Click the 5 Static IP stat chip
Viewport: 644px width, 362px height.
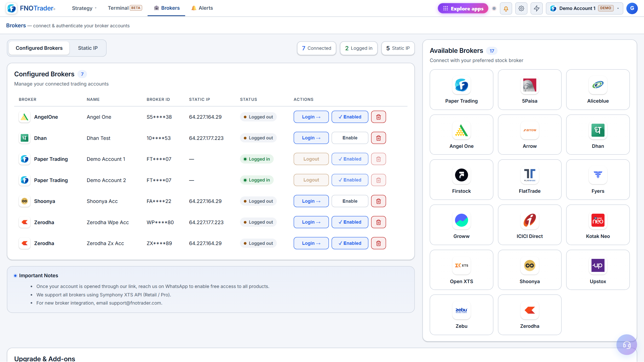(x=398, y=48)
